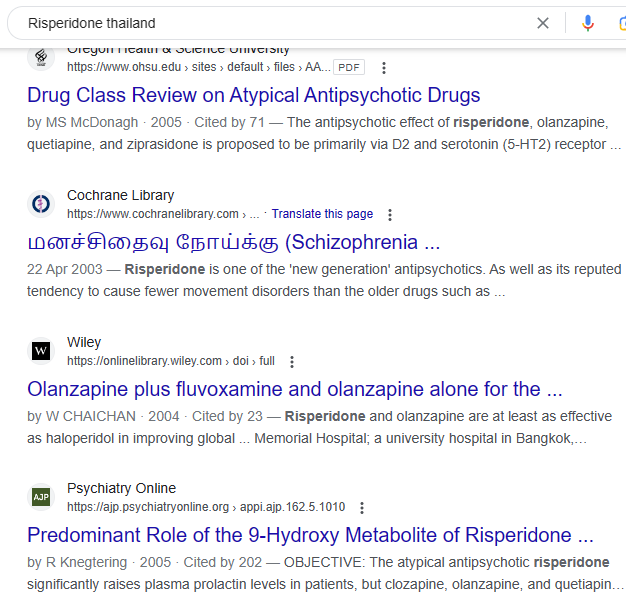Click the Cochrane Library site name
Image resolution: width=626 pixels, height=602 pixels.
click(121, 196)
